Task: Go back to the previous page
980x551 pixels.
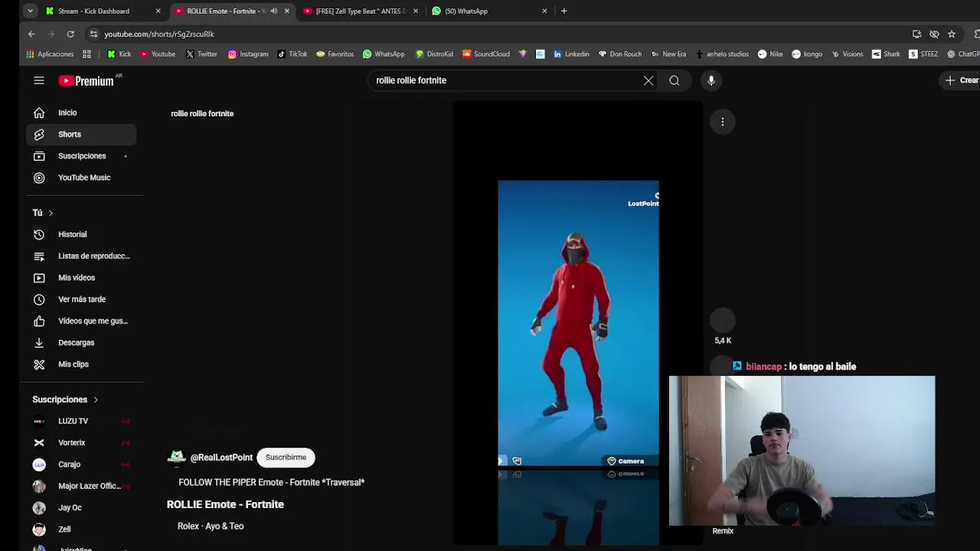Action: (31, 34)
